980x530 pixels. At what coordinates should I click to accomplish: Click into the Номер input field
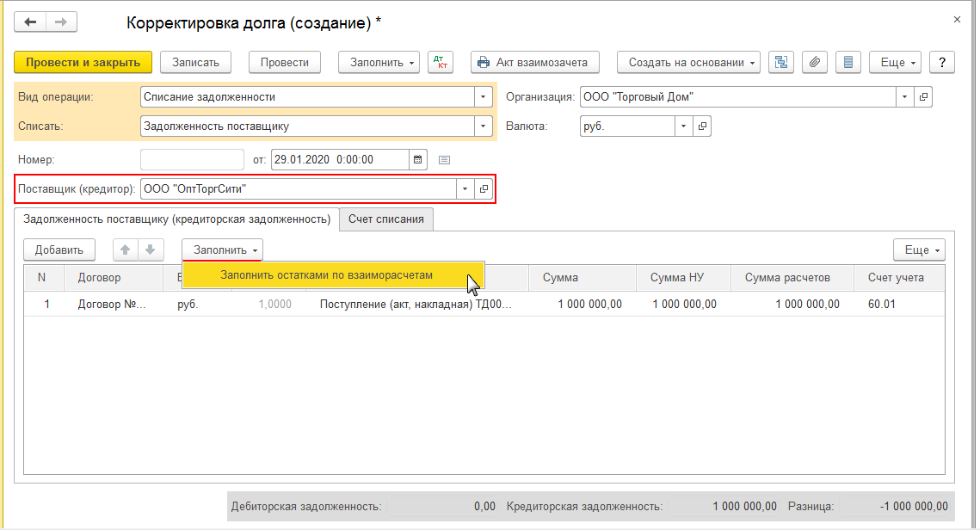192,159
